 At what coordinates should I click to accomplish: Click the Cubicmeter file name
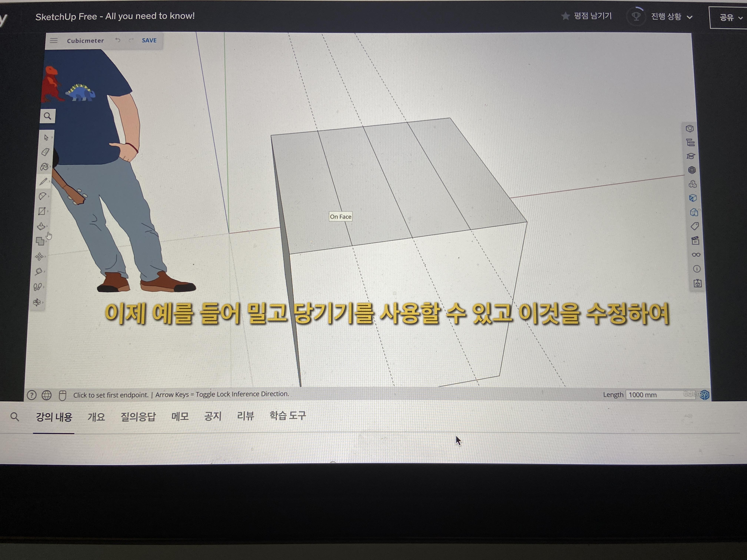pyautogui.click(x=85, y=41)
